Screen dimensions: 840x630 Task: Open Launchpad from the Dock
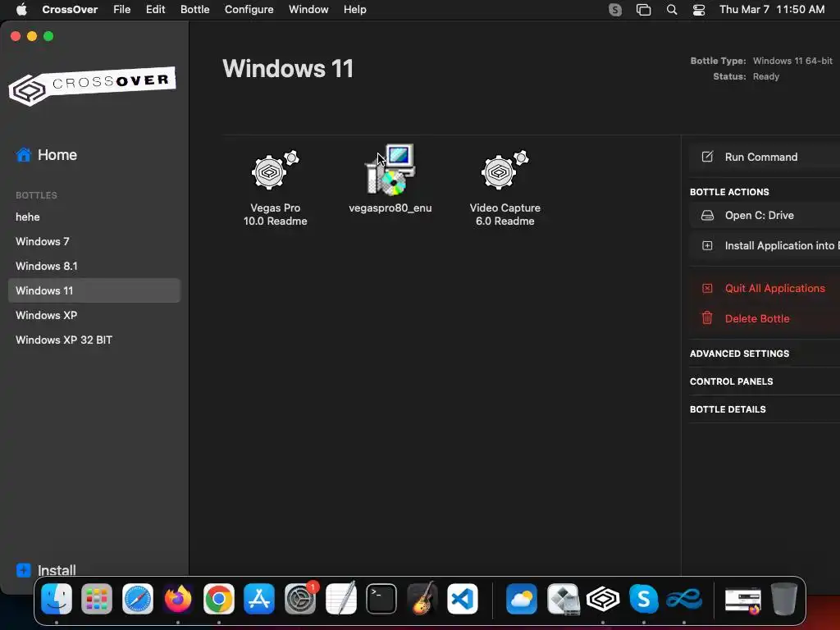point(97,599)
